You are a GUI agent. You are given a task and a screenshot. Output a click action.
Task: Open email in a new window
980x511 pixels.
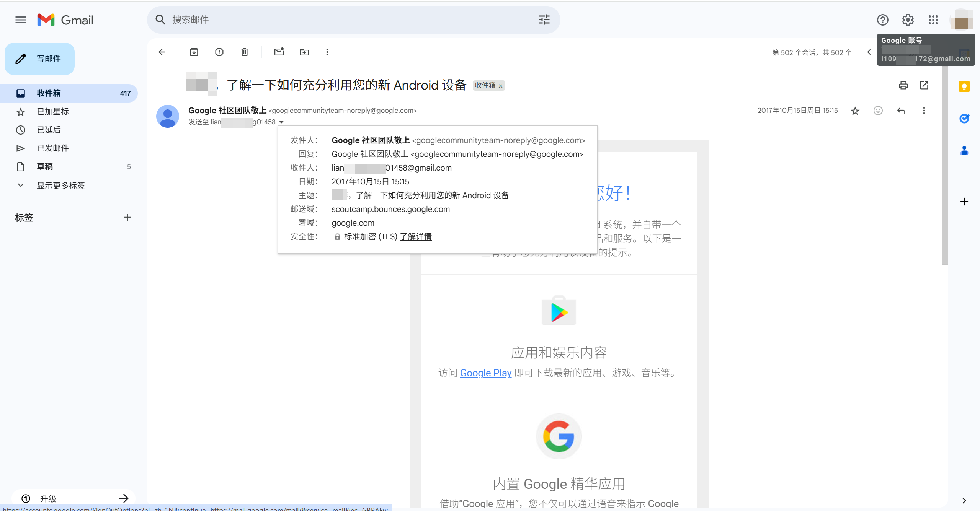click(924, 85)
